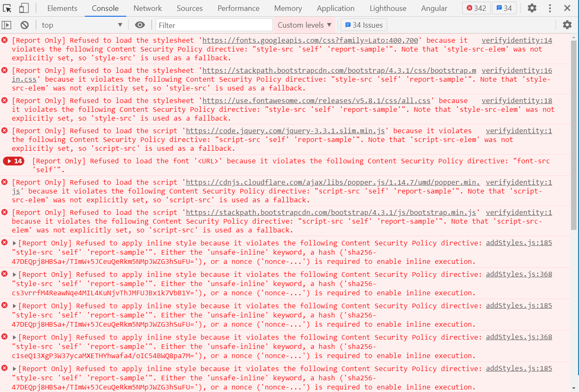Open the three-dot customize DevTools menu
The height and width of the screenshot is (392, 579).
pyautogui.click(x=549, y=8)
